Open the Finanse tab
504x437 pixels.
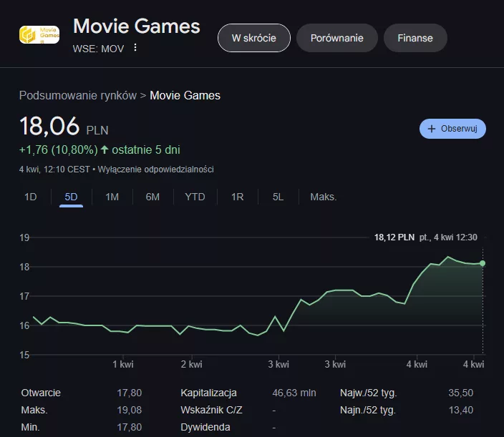[415, 38]
